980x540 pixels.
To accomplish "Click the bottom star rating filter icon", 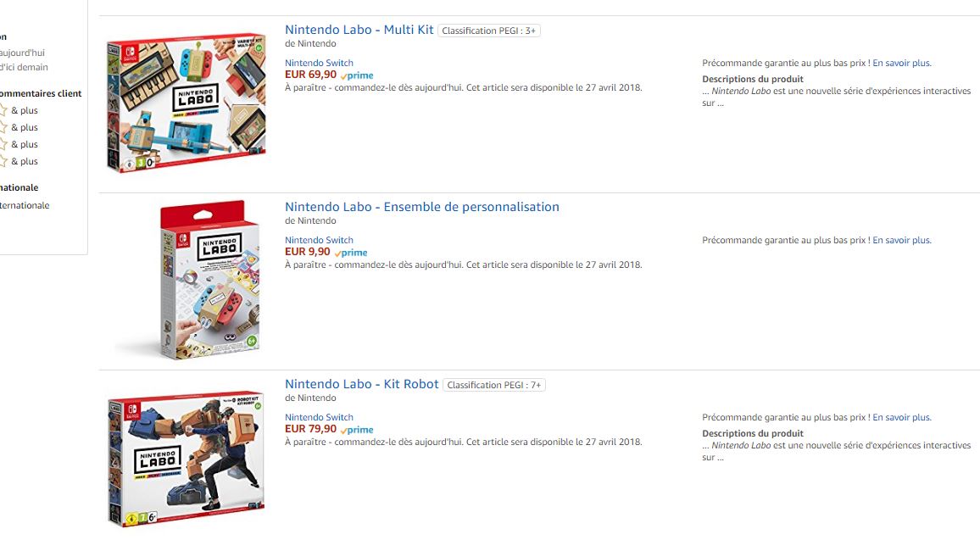I will click(x=3, y=161).
